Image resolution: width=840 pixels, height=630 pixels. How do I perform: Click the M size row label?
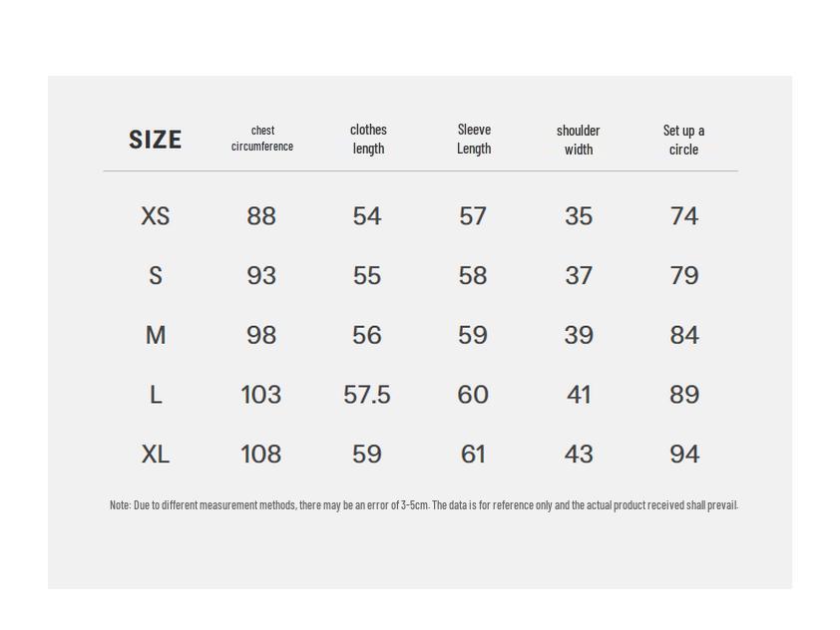(x=156, y=336)
